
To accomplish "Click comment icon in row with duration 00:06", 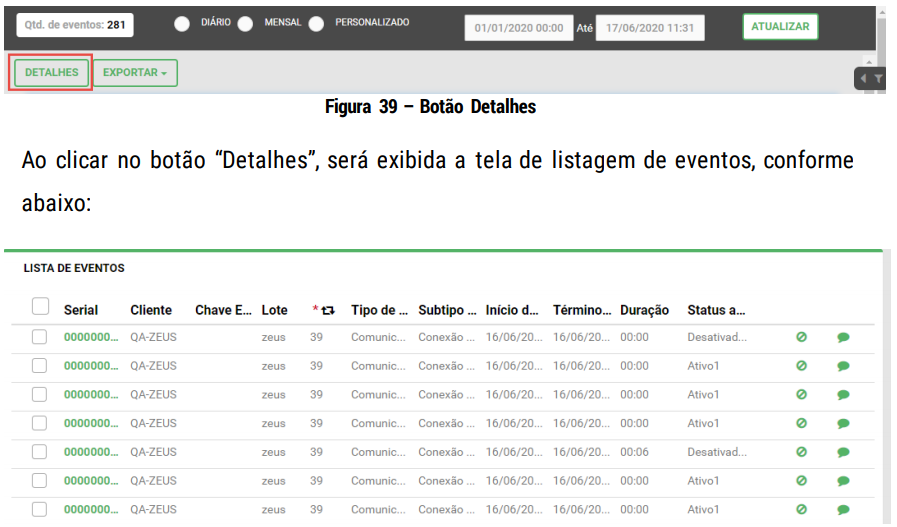I will pos(843,452).
